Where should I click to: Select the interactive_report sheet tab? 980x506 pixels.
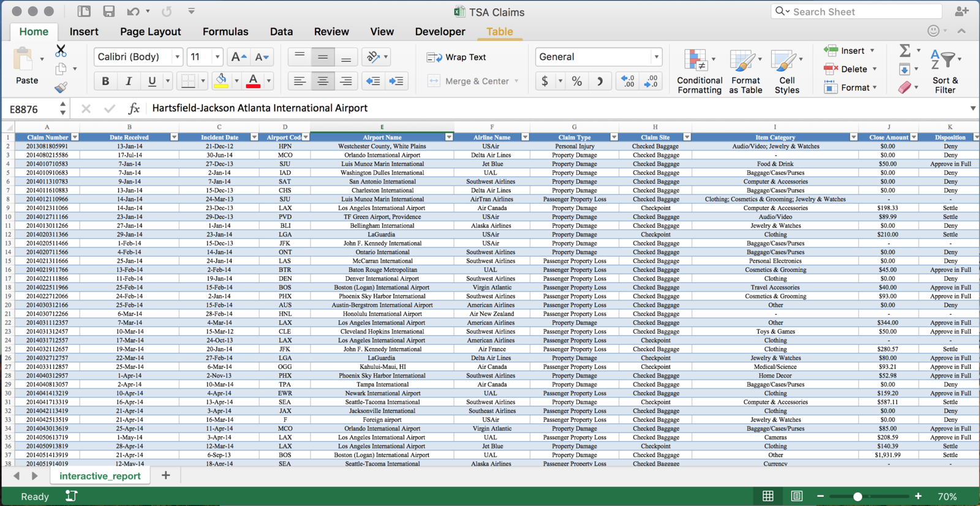(x=100, y=476)
